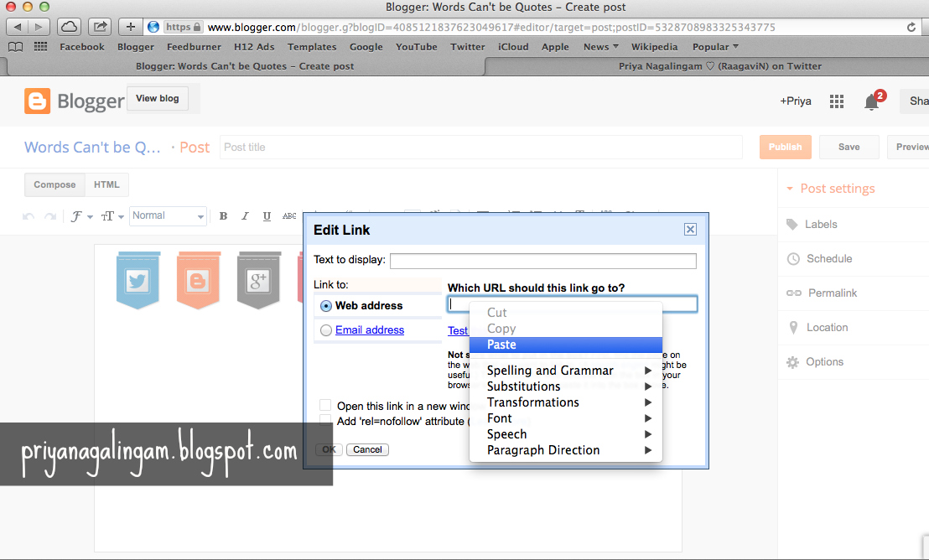Click Cancel in the Edit Link dialog
929x560 pixels.
click(x=367, y=450)
